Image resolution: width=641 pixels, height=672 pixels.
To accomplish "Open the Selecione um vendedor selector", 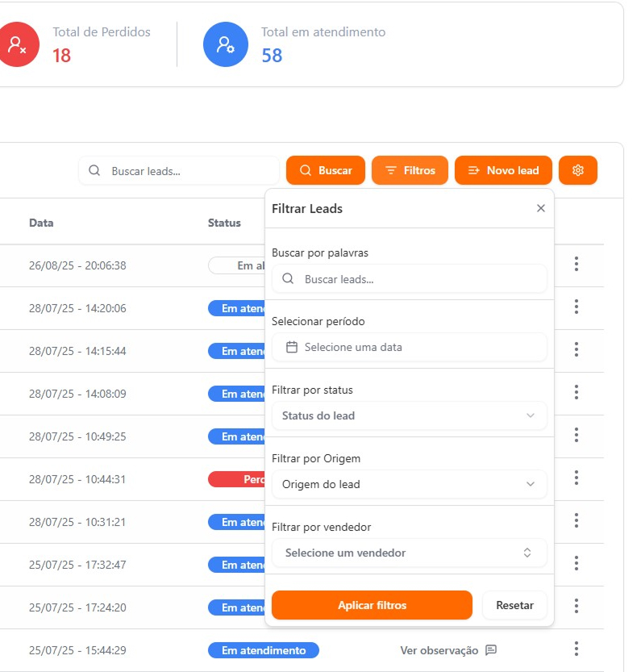I will point(409,553).
